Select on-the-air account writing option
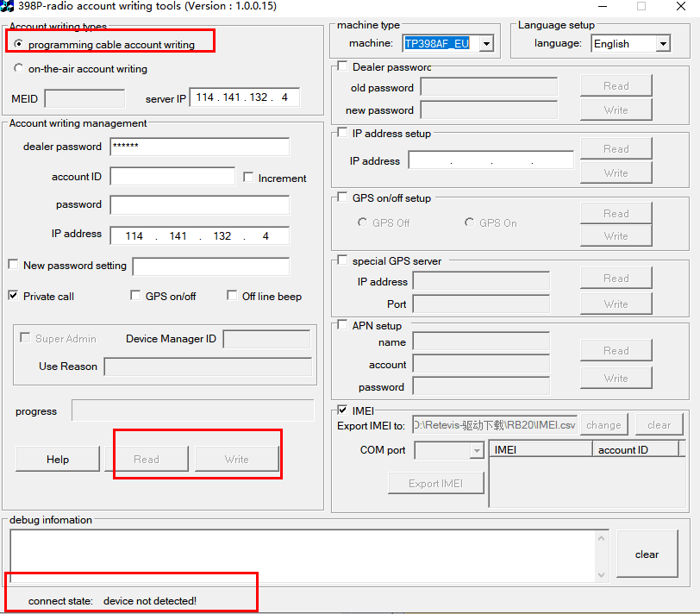This screenshot has height=614, width=700. click(x=19, y=68)
